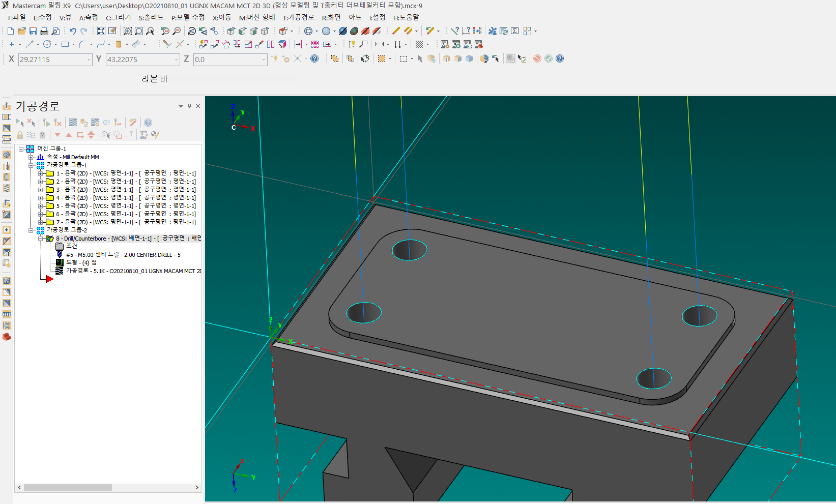This screenshot has width=836, height=504.
Task: Click the translucent blue solid shading icon
Action: [x=469, y=58]
